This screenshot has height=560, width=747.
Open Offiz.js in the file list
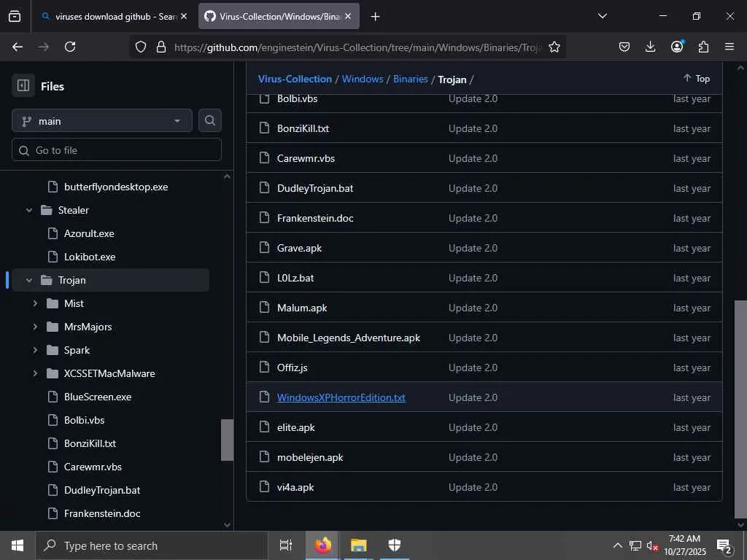[292, 367]
